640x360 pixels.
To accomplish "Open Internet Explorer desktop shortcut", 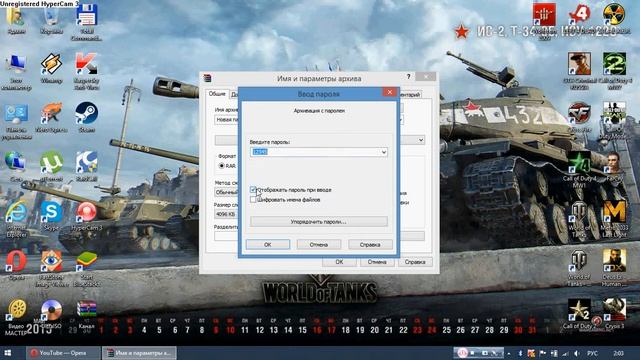I will tap(16, 218).
